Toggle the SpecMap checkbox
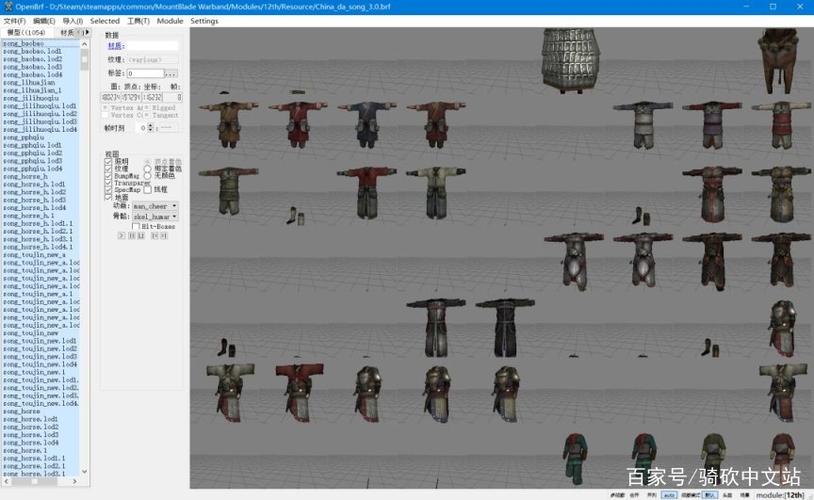Screen dimensions: 814x500 pyautogui.click(x=108, y=190)
